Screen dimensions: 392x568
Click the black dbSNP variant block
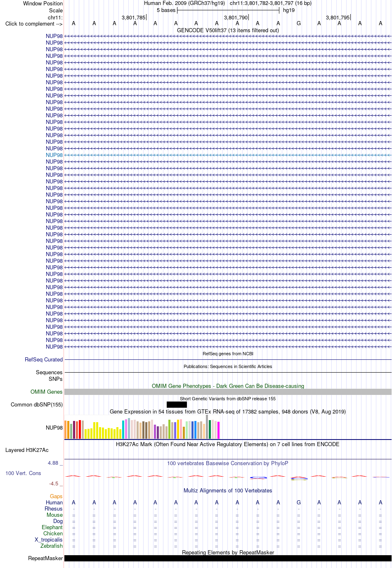coord(177,404)
